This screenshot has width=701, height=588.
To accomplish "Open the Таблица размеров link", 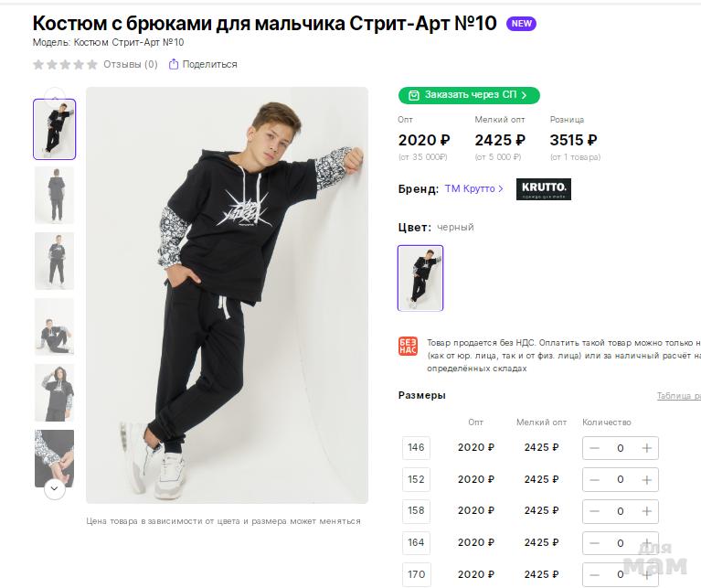I will point(678,396).
